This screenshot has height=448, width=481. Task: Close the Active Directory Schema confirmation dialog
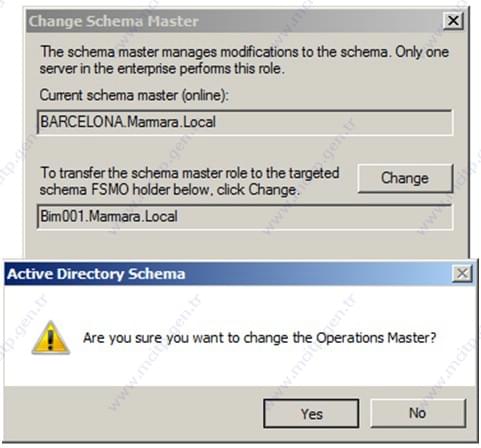(x=462, y=274)
